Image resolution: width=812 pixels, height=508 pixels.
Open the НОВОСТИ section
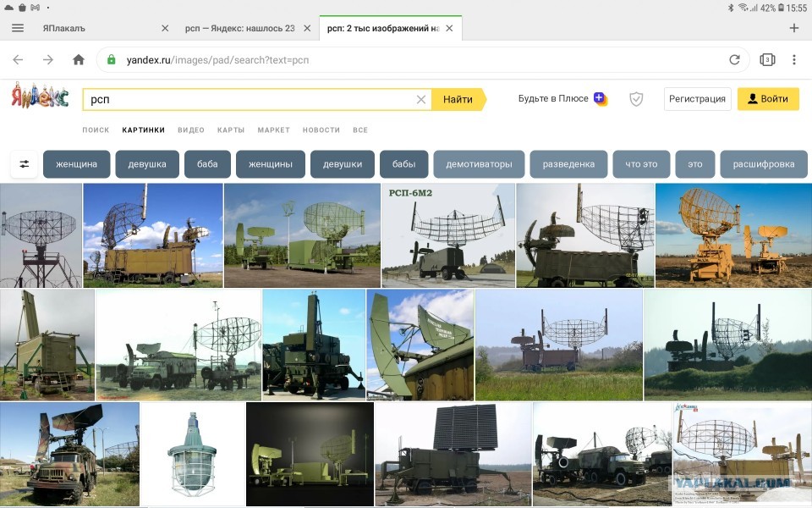321,130
